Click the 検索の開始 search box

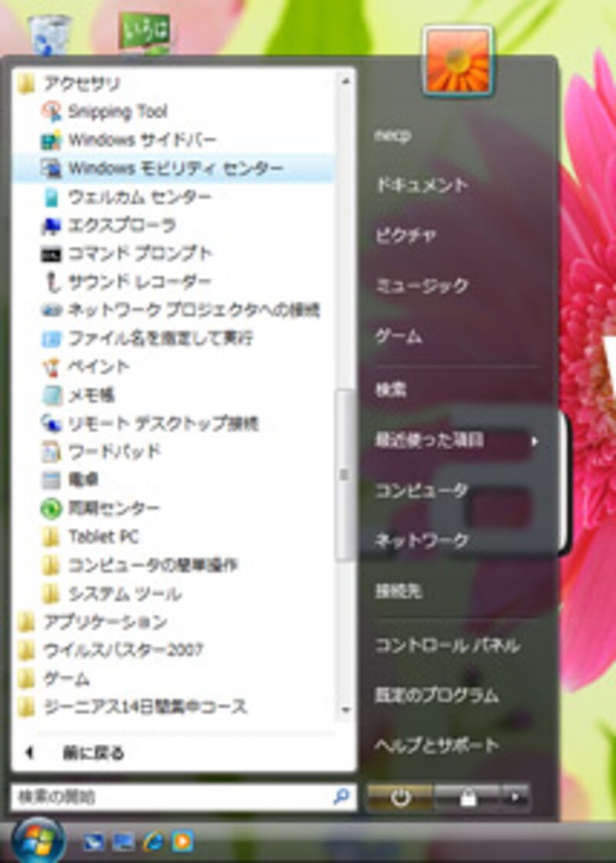click(x=154, y=796)
